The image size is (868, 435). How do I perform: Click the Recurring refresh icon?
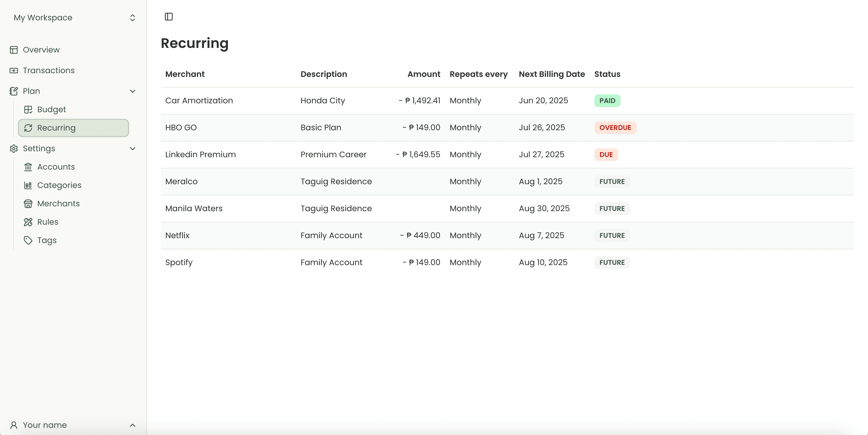28,128
